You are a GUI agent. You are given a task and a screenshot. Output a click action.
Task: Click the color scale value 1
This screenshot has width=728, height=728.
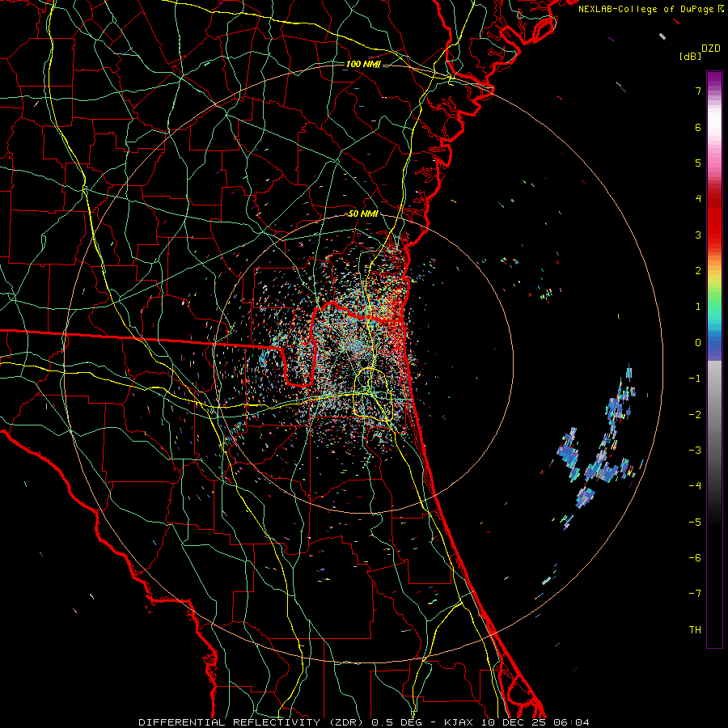pyautogui.click(x=698, y=307)
